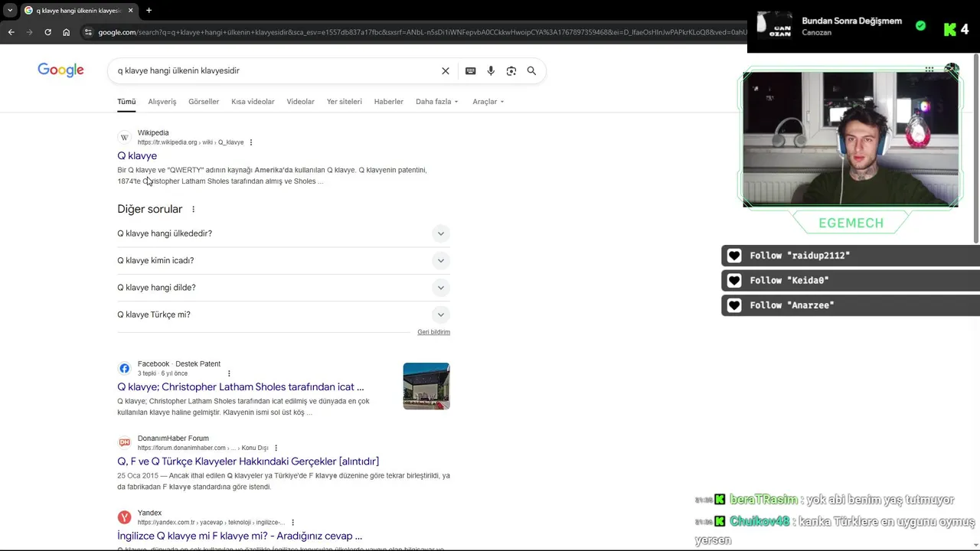Open 'Q klavye; Christopher Latham Sholes' Facebook link
980x551 pixels.
pos(240,387)
